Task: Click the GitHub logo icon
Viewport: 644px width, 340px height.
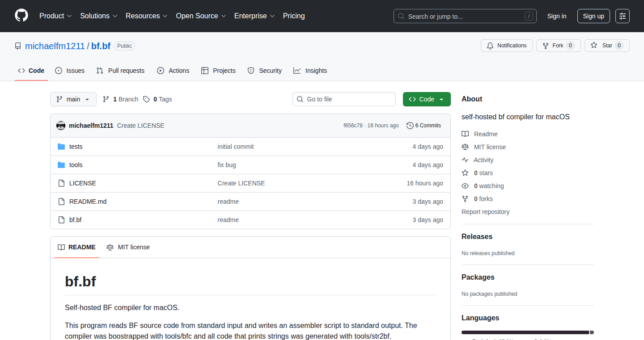Action: pos(21,16)
